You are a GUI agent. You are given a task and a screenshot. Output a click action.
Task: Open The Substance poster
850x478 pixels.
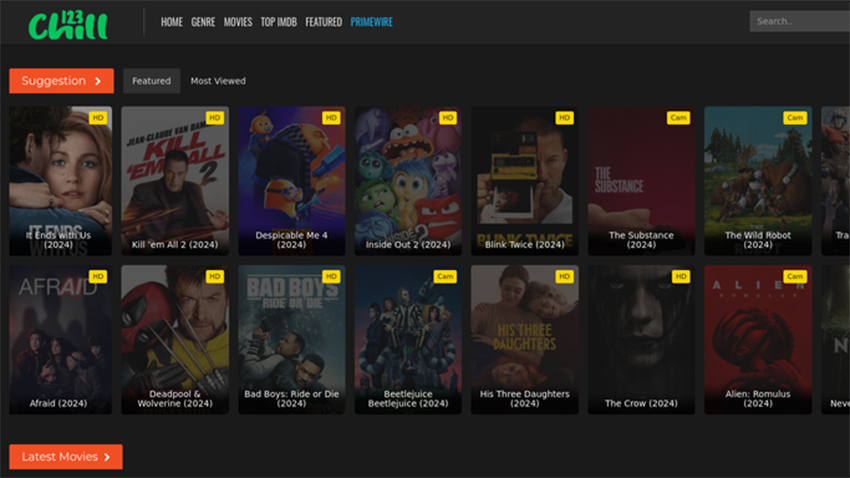point(641,180)
